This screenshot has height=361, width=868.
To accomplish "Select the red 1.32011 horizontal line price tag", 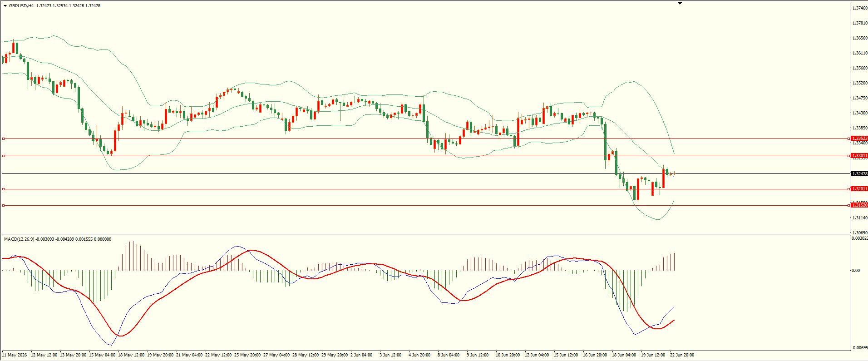I will click(x=859, y=189).
